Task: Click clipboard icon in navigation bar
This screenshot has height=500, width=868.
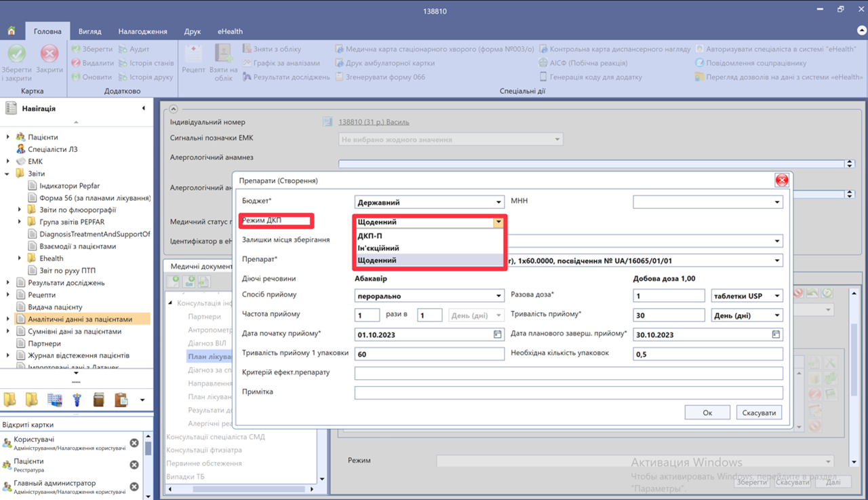Action: pos(121,400)
